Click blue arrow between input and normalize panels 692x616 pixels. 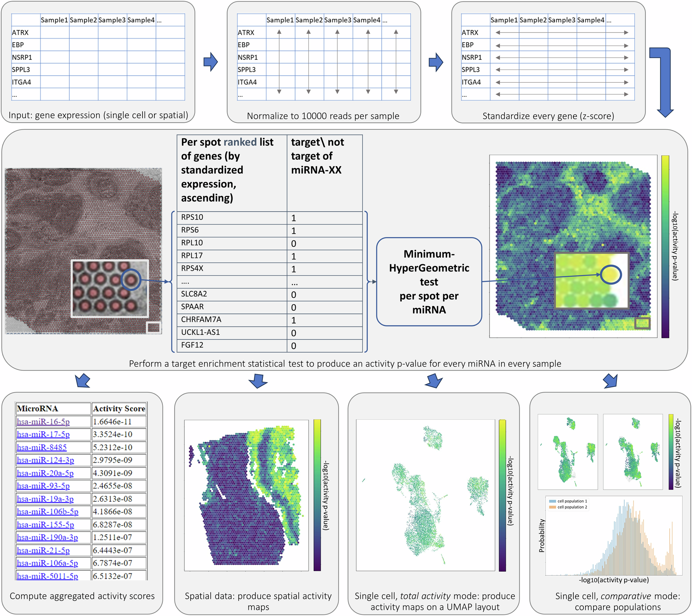(211, 62)
